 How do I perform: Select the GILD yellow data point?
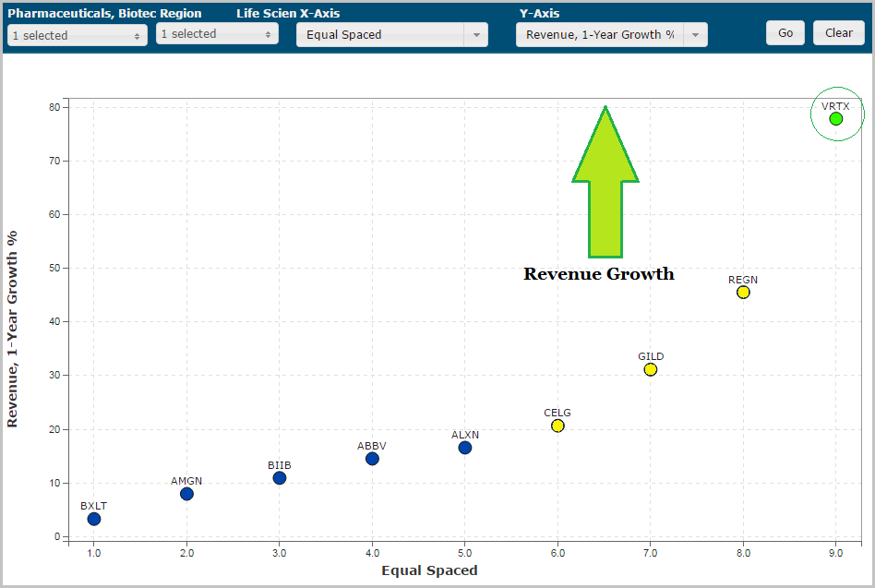click(x=650, y=369)
